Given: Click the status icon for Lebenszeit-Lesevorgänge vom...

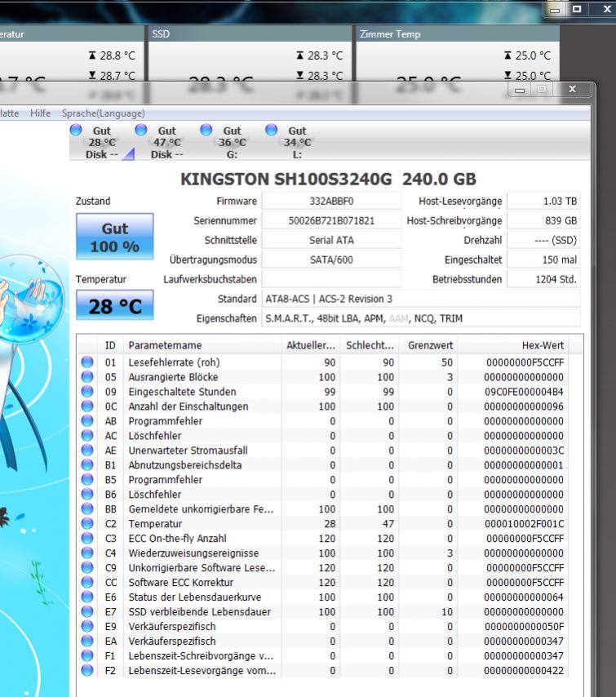Looking at the screenshot, I should [87, 670].
